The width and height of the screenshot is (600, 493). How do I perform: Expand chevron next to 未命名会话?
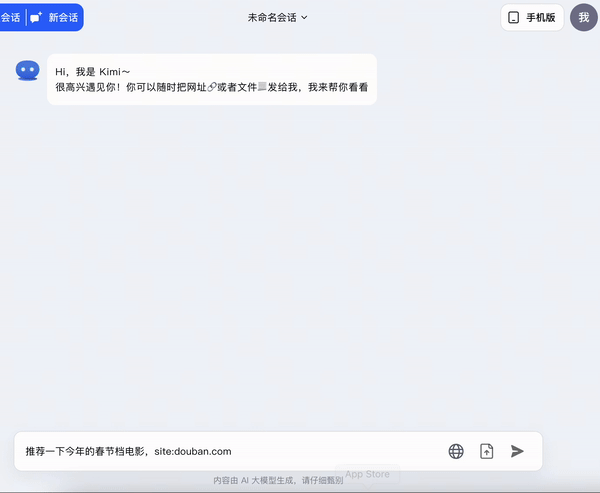(x=304, y=17)
